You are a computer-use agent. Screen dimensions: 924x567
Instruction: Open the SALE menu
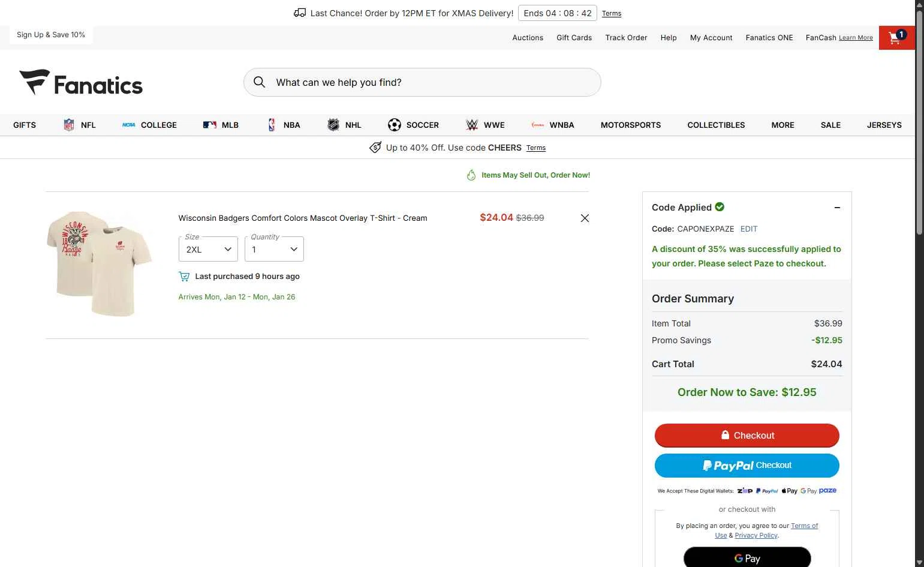(x=830, y=125)
